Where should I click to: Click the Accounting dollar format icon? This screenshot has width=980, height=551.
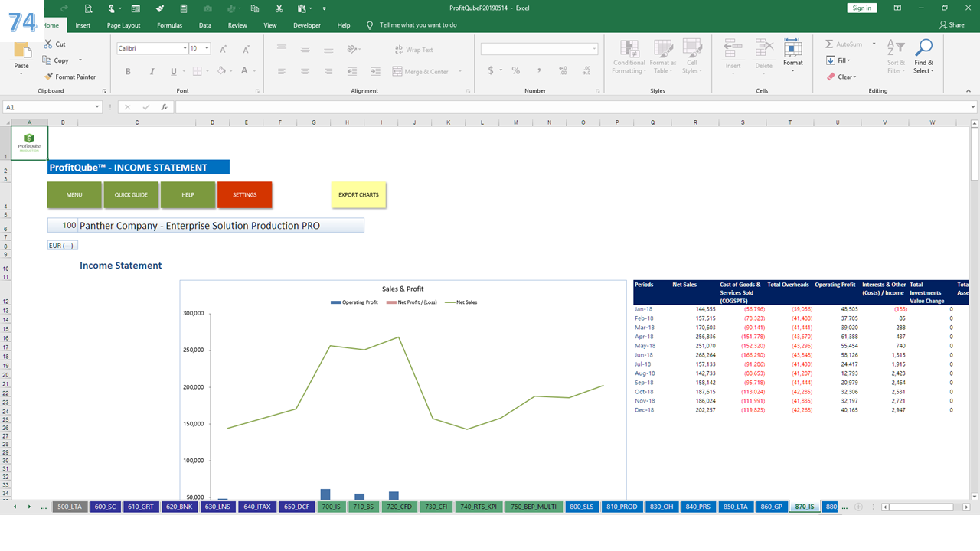490,70
